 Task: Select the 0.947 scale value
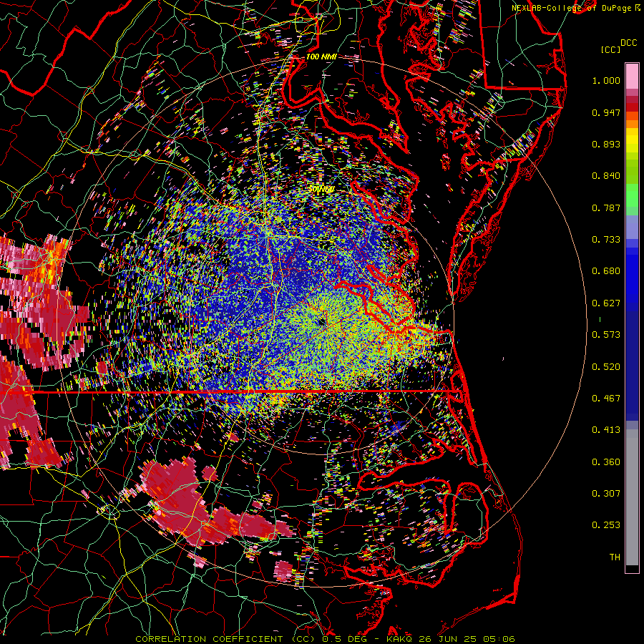tap(606, 112)
